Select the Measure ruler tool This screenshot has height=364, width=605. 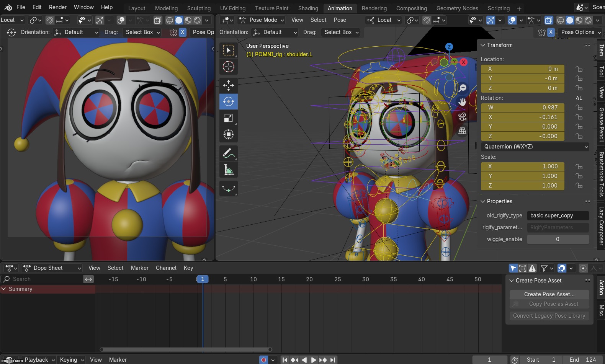(228, 170)
